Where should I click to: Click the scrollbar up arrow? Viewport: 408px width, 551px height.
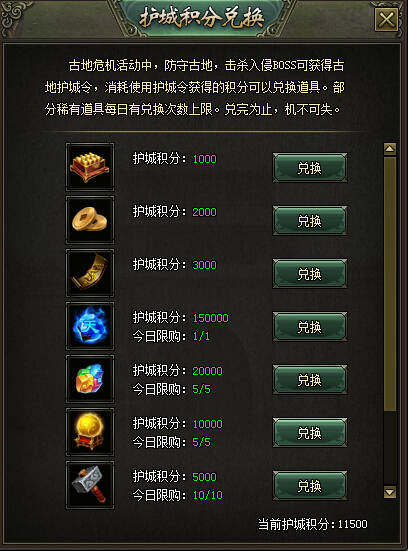pyautogui.click(x=390, y=149)
